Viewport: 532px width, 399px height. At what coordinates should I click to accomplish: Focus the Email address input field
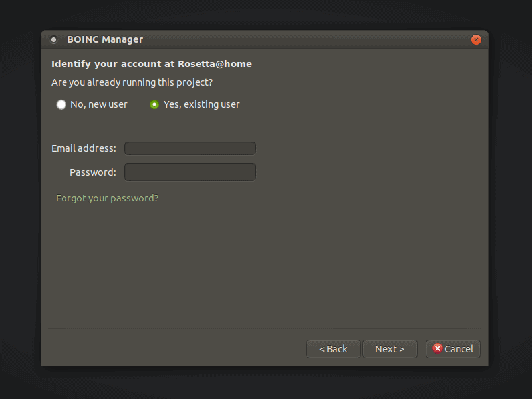(x=190, y=148)
